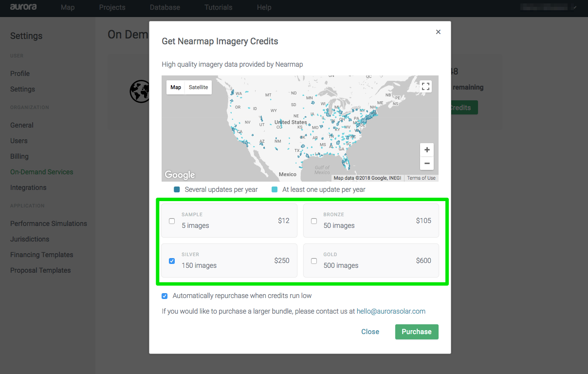588x374 pixels.
Task: Select the Sample 5 images checkbox
Action: pyautogui.click(x=172, y=221)
